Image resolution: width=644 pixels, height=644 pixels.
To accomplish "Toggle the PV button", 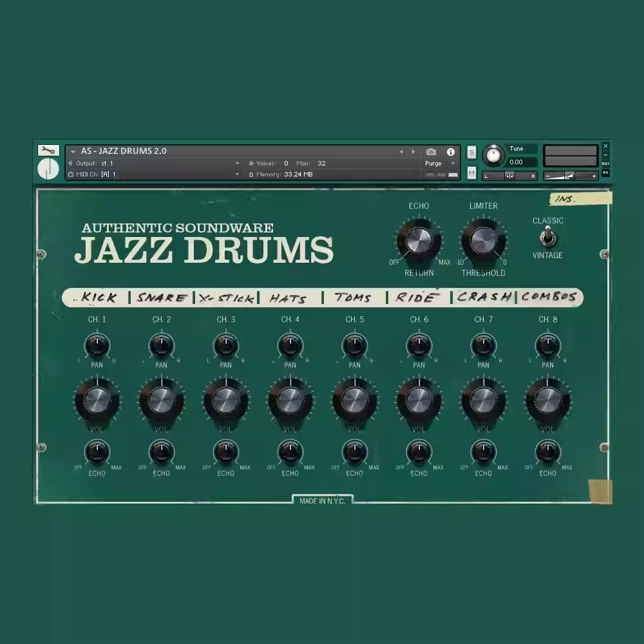I will click(x=605, y=173).
